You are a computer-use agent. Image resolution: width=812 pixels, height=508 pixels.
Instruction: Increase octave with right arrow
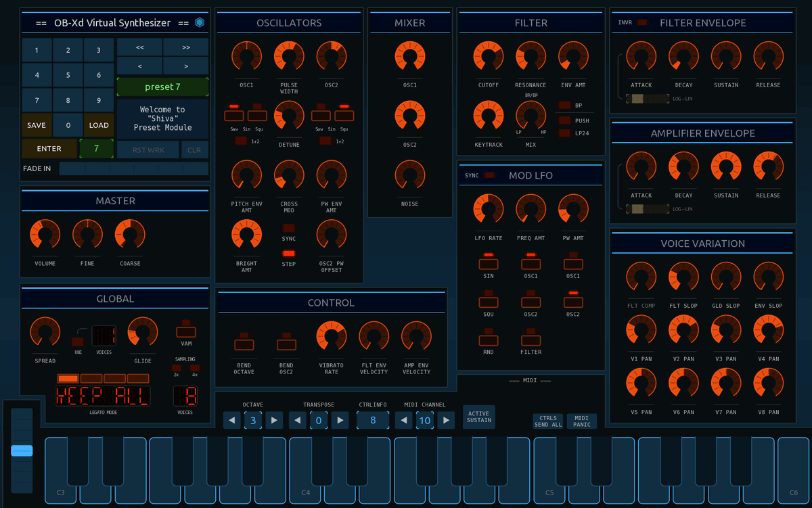coord(274,421)
